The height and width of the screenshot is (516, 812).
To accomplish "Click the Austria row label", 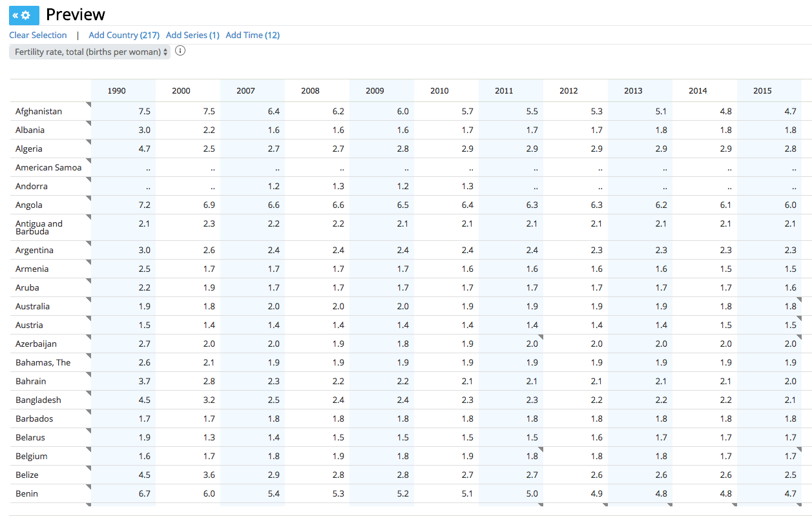I will pos(29,325).
